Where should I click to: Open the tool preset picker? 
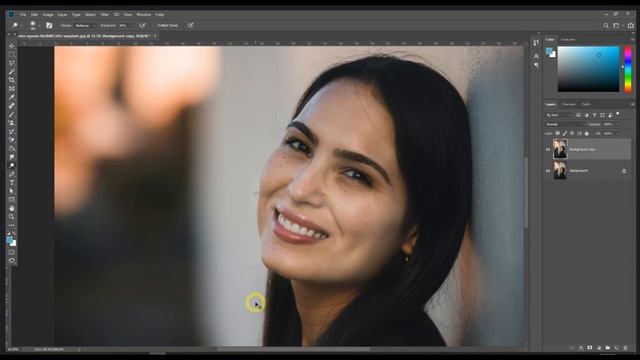pos(17,25)
